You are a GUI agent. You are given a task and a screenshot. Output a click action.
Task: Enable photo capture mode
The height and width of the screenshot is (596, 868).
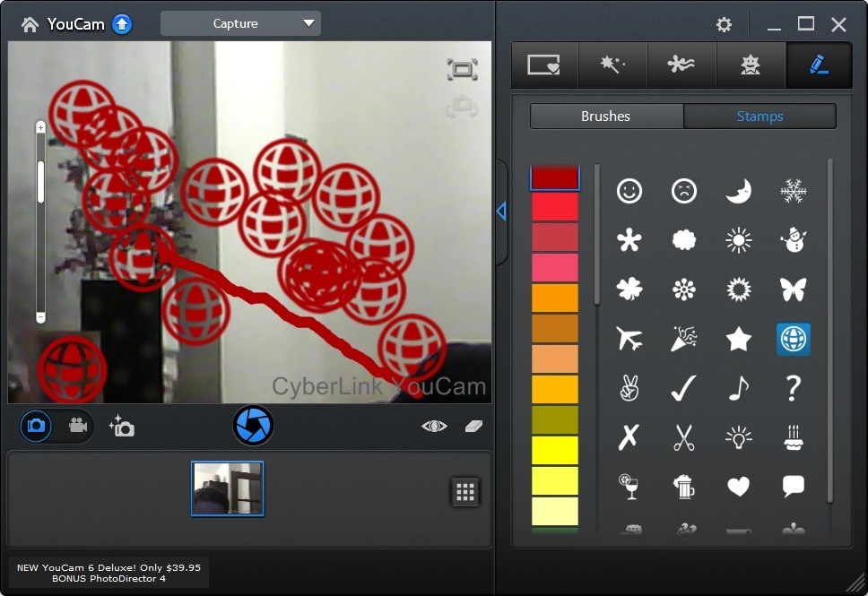pos(35,426)
